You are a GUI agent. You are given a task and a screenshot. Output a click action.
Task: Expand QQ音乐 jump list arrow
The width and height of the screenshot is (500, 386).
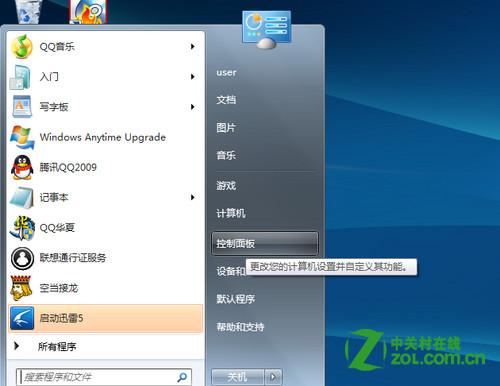[193, 46]
